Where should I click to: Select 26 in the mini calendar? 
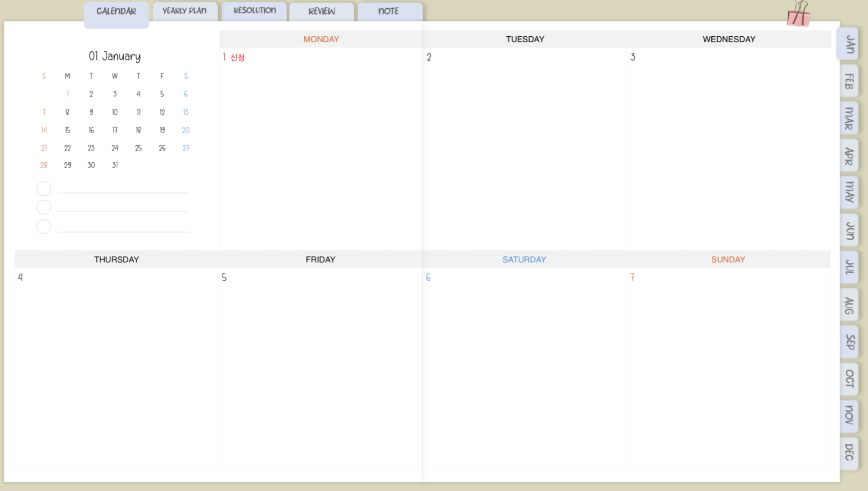(x=162, y=148)
